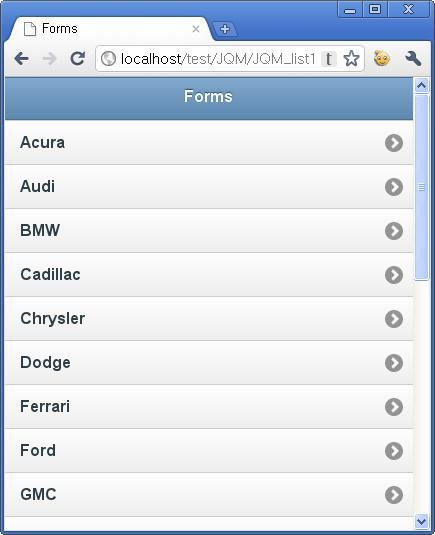Screen dimensions: 435x535
Task: Close the Forms tab
Action: 196,29
